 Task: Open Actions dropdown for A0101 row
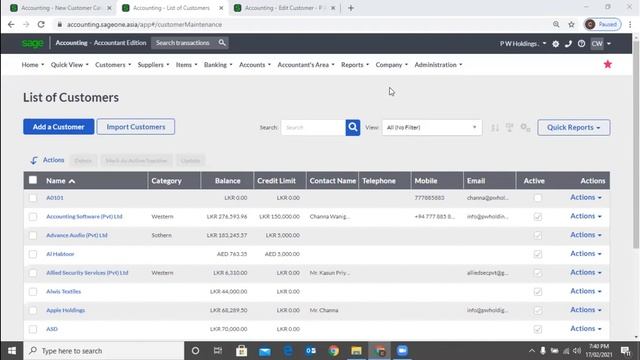(x=586, y=197)
